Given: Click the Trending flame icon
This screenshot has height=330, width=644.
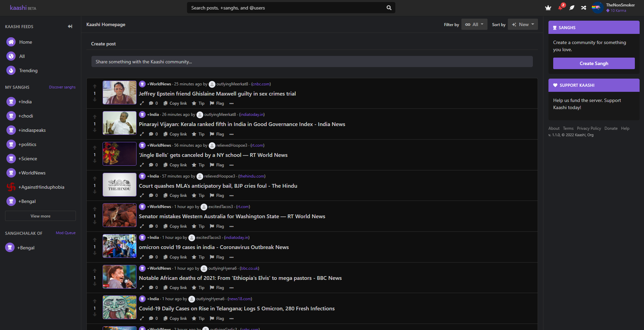Looking at the screenshot, I should point(11,70).
